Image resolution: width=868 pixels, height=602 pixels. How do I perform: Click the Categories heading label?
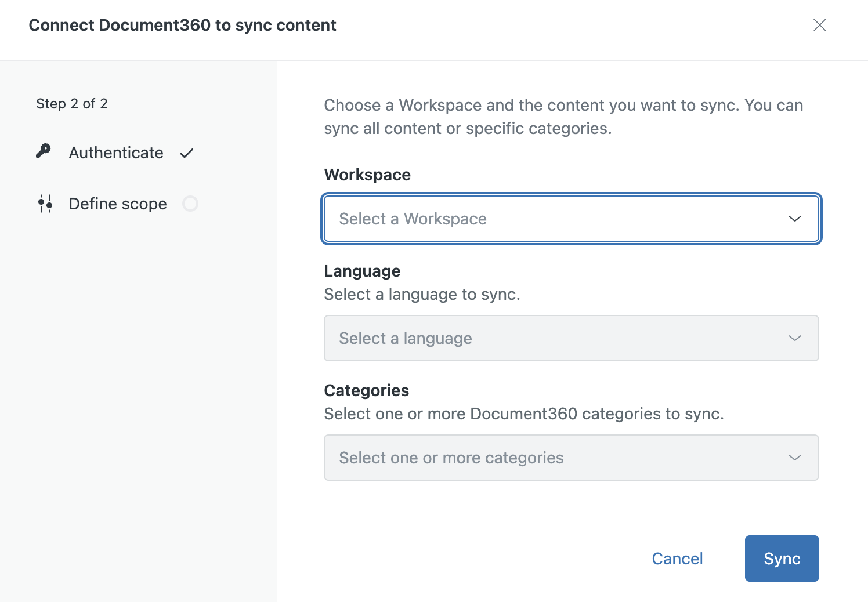[366, 390]
